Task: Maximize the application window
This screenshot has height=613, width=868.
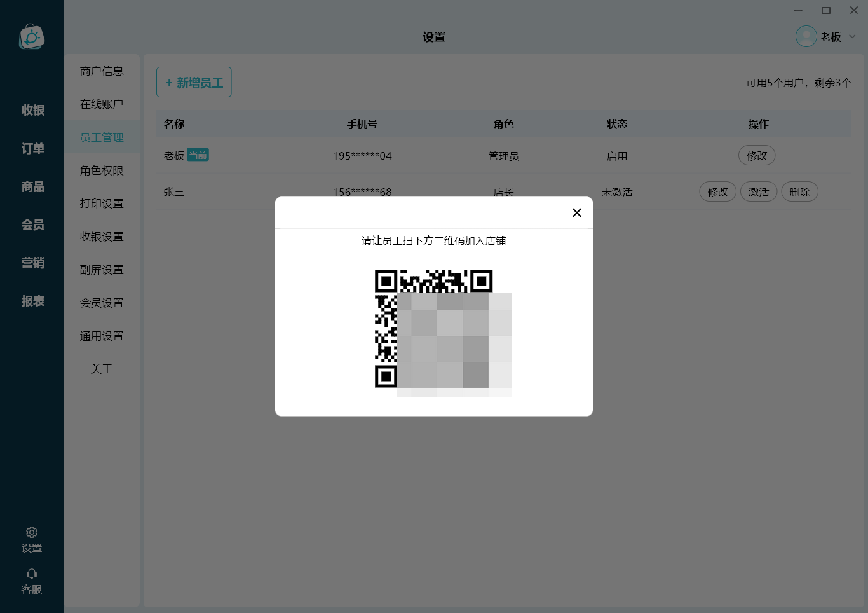Action: tap(826, 10)
